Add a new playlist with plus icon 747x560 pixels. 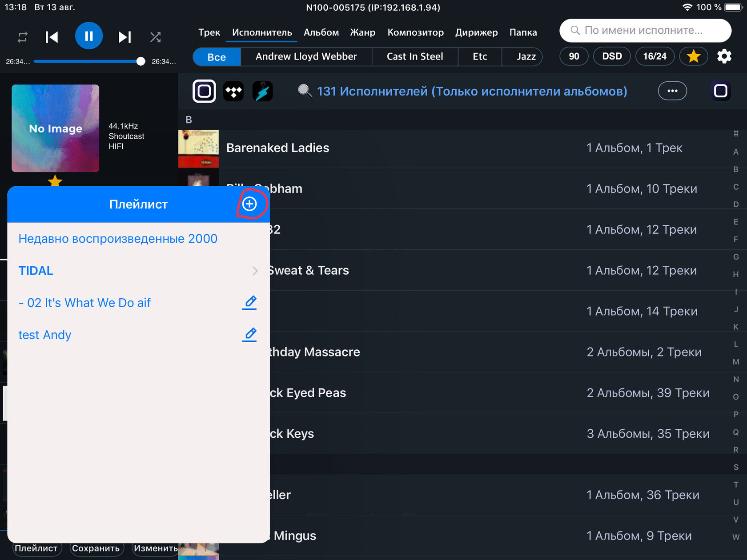click(249, 204)
